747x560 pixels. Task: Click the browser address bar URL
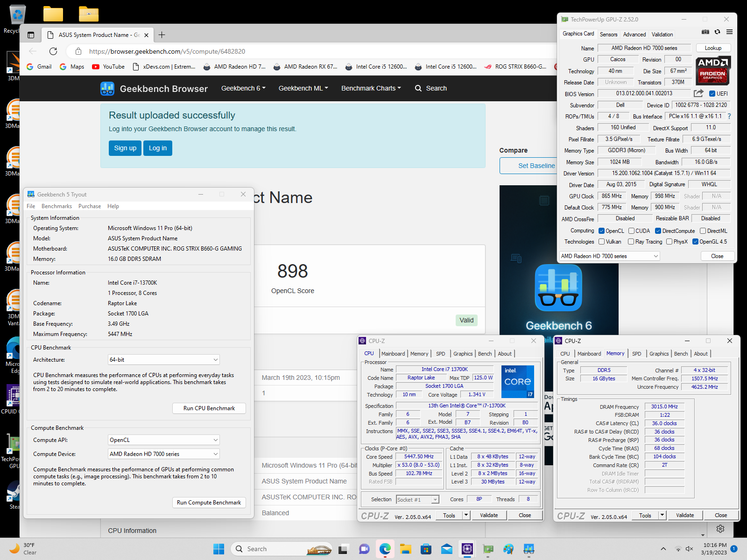coord(167,51)
